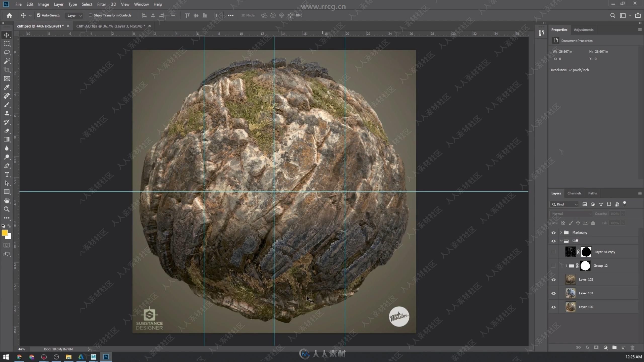
Task: Expand the Group 12 layer group
Action: (566, 265)
